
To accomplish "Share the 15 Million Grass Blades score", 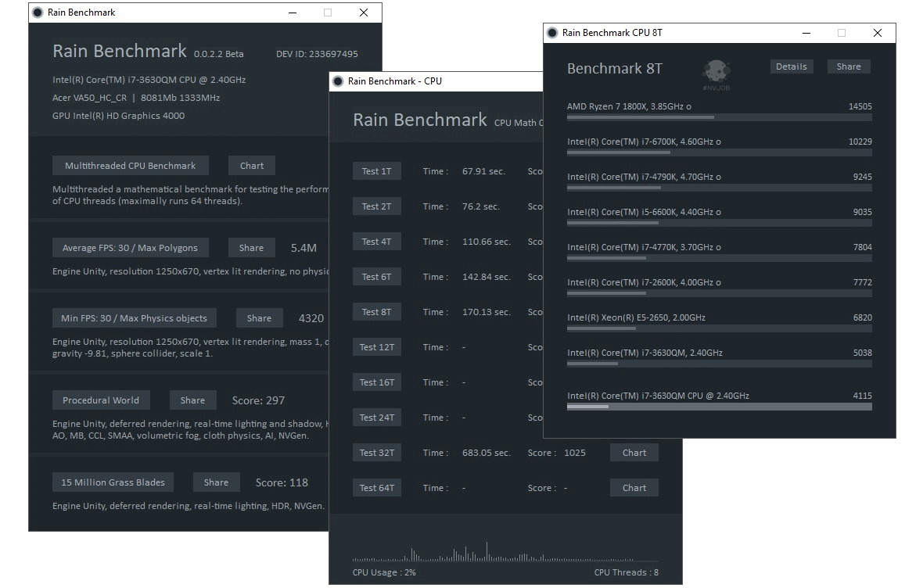I will pyautogui.click(x=216, y=482).
